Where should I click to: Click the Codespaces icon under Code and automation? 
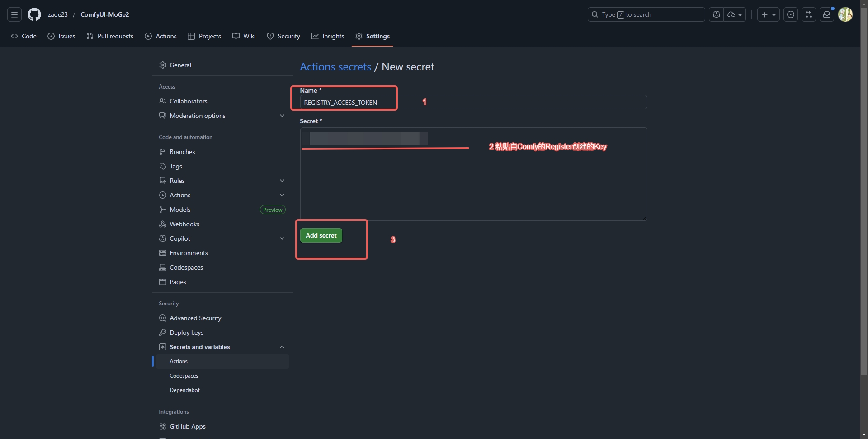tap(163, 267)
